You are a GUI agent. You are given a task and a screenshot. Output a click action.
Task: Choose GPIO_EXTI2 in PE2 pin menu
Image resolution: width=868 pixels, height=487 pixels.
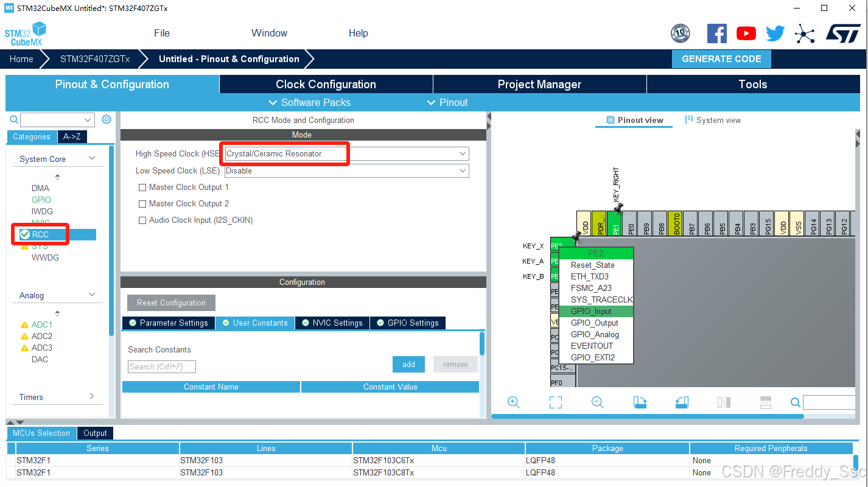[596, 358]
